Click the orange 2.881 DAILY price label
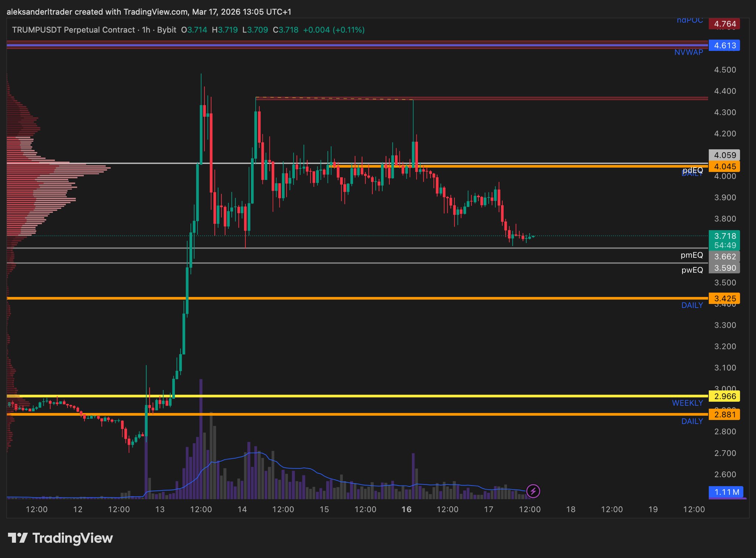This screenshot has width=756, height=558. pos(725,414)
